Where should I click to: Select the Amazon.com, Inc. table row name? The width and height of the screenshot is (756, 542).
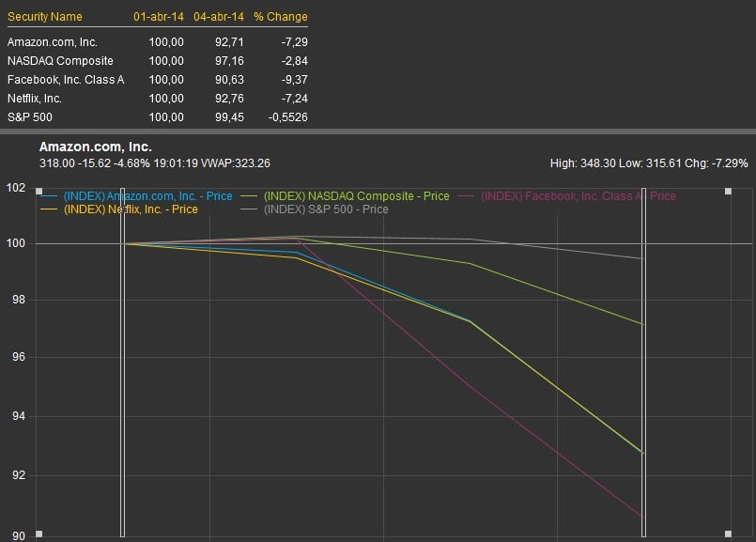tap(53, 42)
